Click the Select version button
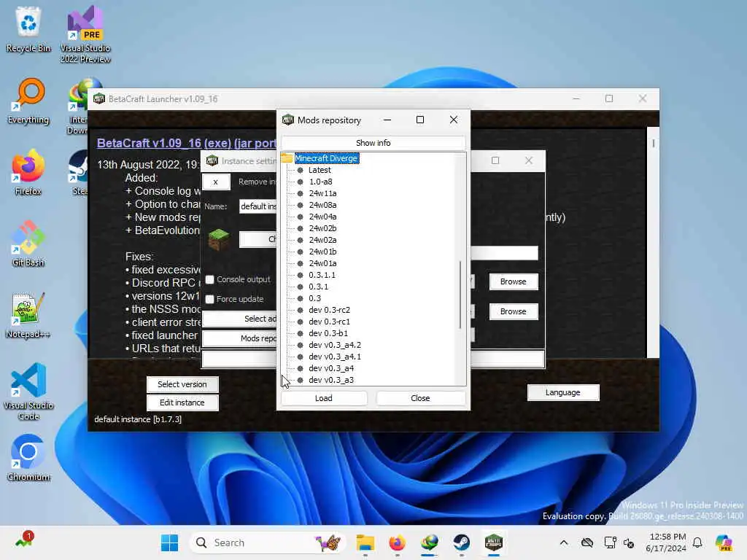Image resolution: width=747 pixels, height=560 pixels. [x=182, y=384]
